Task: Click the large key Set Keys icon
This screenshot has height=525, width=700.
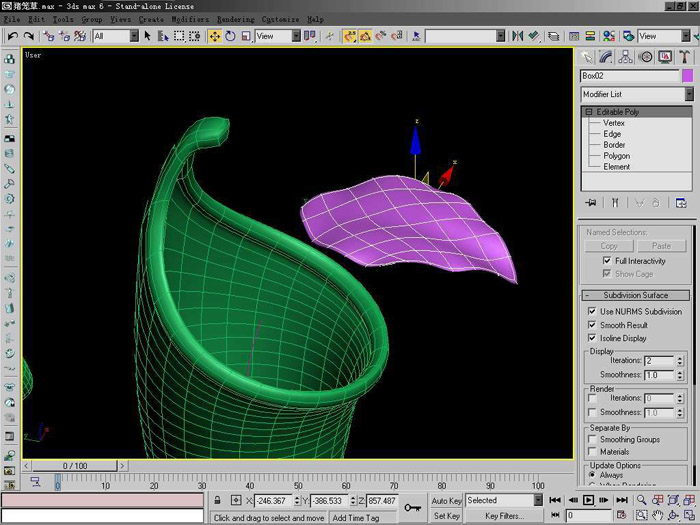Action: 412,508
